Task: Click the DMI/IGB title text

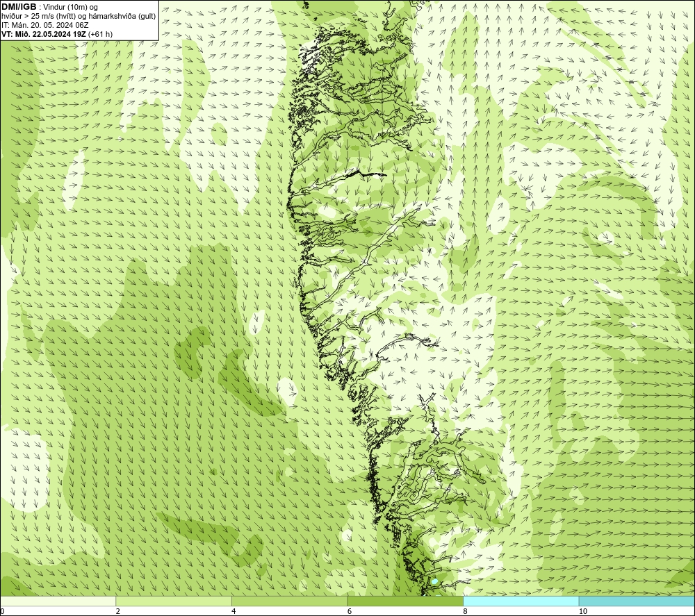Action: pos(19,7)
